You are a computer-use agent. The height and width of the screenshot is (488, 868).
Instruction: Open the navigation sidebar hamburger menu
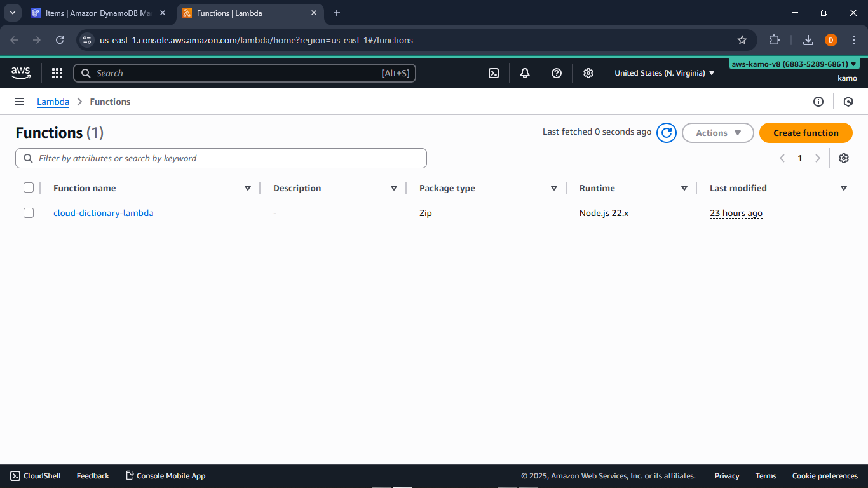[20, 102]
